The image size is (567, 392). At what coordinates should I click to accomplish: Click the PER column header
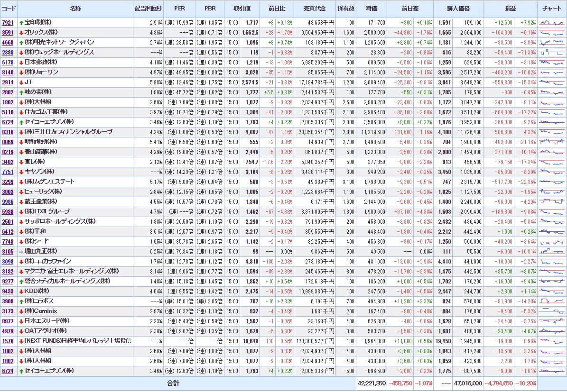tap(179, 9)
